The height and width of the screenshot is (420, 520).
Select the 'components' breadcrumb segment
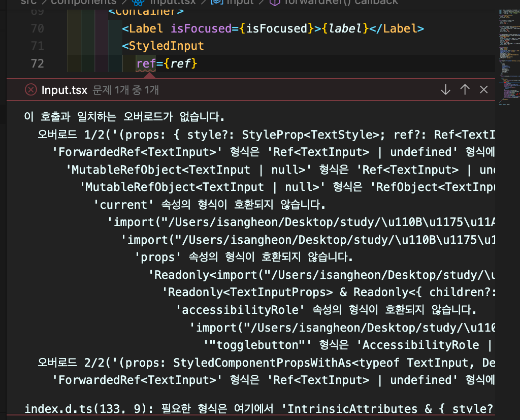click(84, 3)
